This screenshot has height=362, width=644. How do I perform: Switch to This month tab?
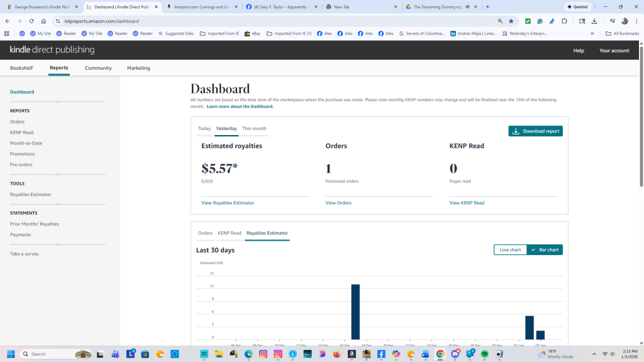[254, 129]
